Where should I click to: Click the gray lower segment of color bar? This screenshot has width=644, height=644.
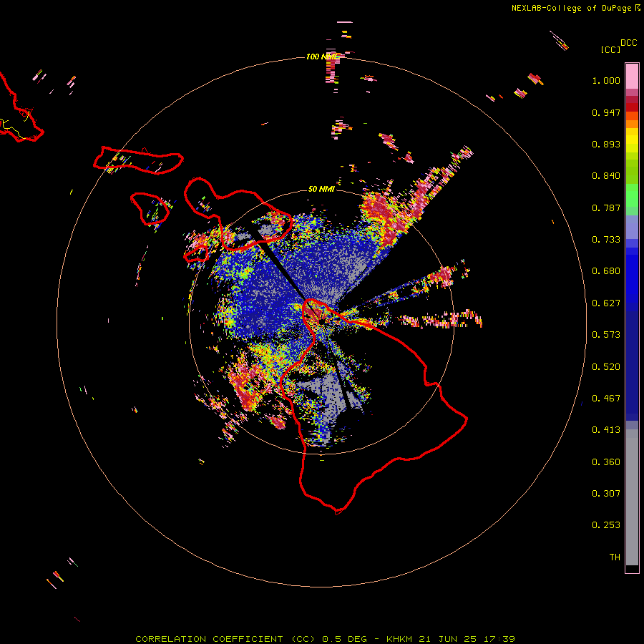(632, 497)
